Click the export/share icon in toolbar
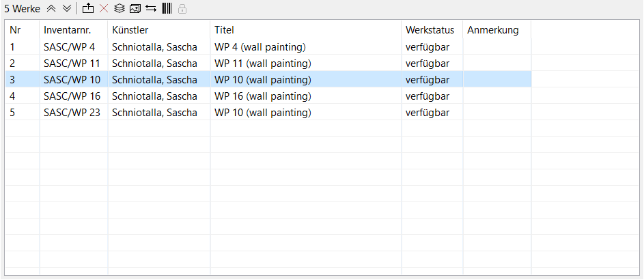 [88, 8]
